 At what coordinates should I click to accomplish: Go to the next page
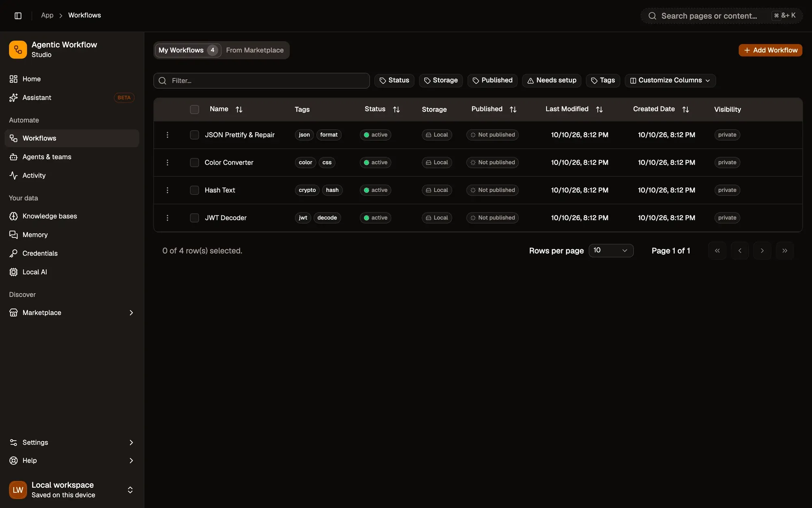[762, 251]
